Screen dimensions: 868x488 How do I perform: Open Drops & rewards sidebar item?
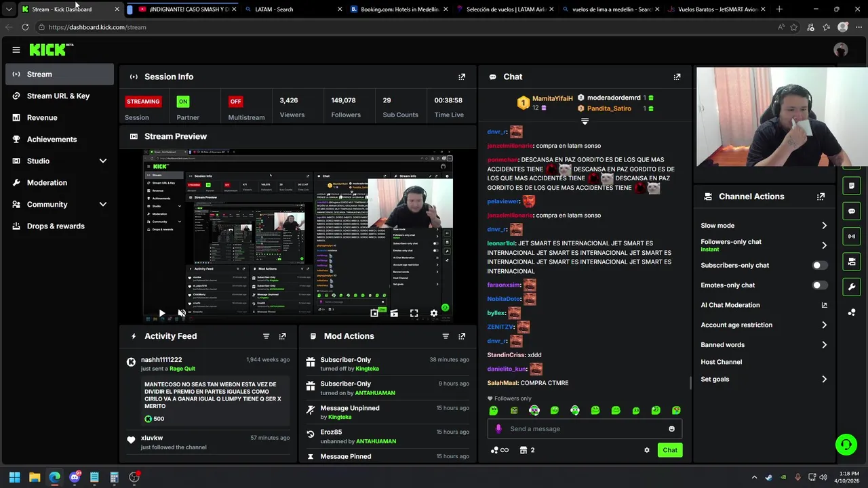(x=60, y=226)
